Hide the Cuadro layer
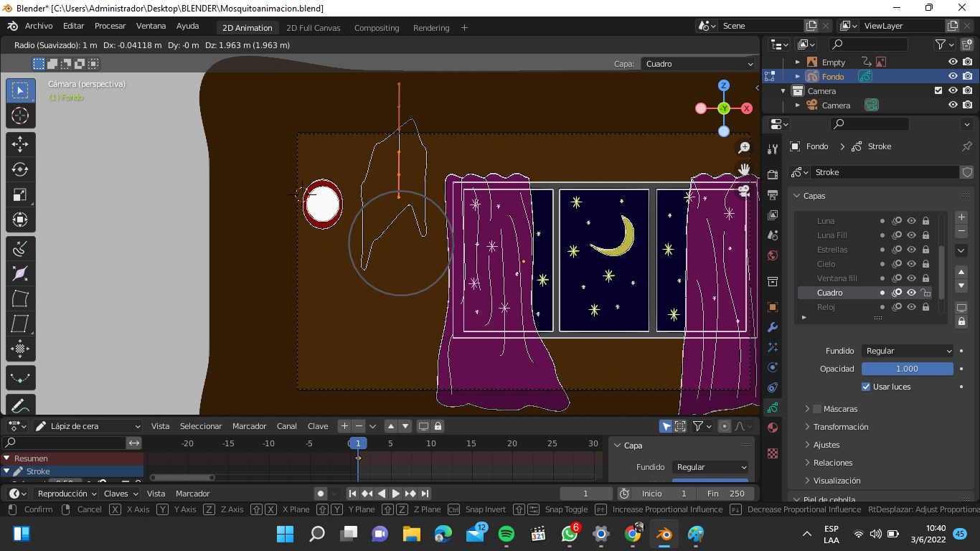Image resolution: width=980 pixels, height=551 pixels. click(911, 293)
